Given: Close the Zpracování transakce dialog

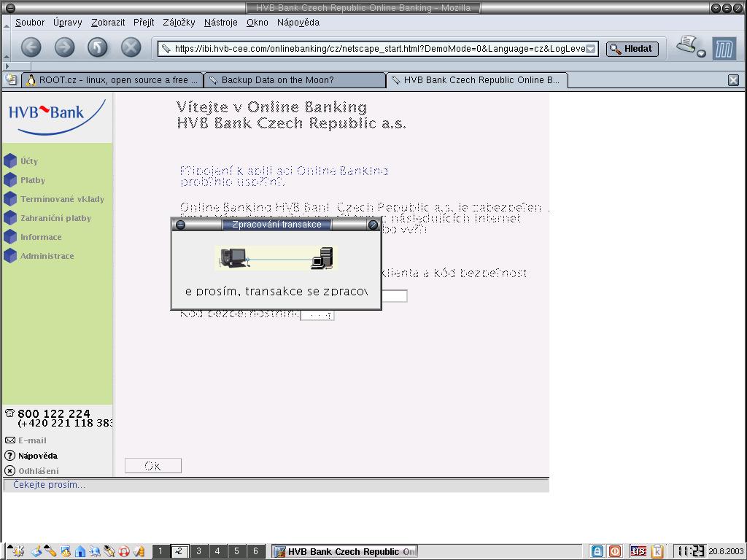Looking at the screenshot, I should click(373, 225).
